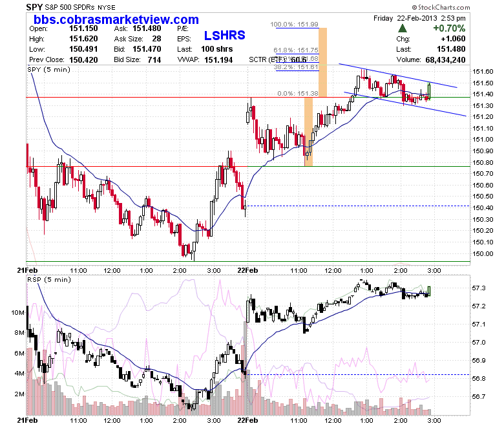Click the short orange bar near 11:00 low

tap(308, 132)
